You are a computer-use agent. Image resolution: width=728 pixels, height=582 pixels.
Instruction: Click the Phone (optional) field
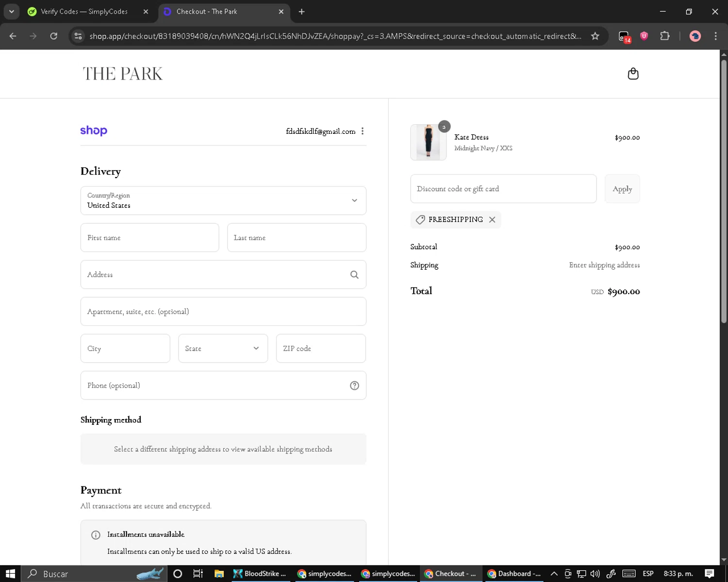(x=223, y=386)
